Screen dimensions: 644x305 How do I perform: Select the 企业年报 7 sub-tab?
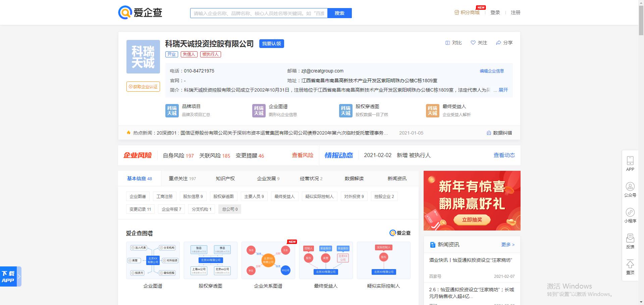(x=171, y=209)
